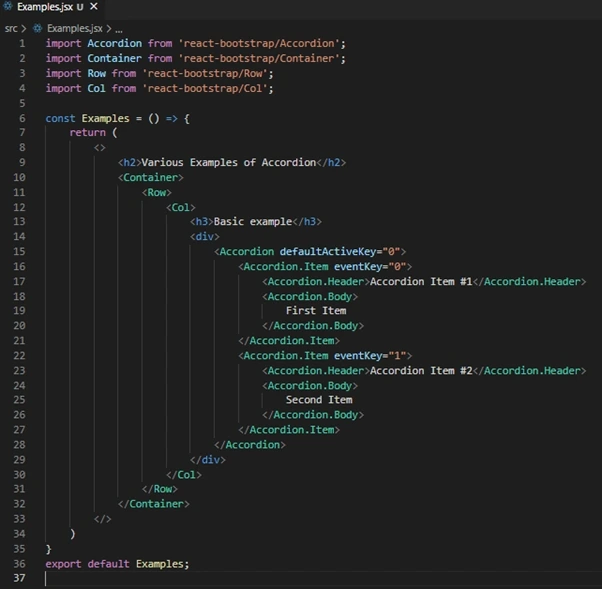
Task: Click the closing Accordion tag on line 28
Action: coord(250,445)
